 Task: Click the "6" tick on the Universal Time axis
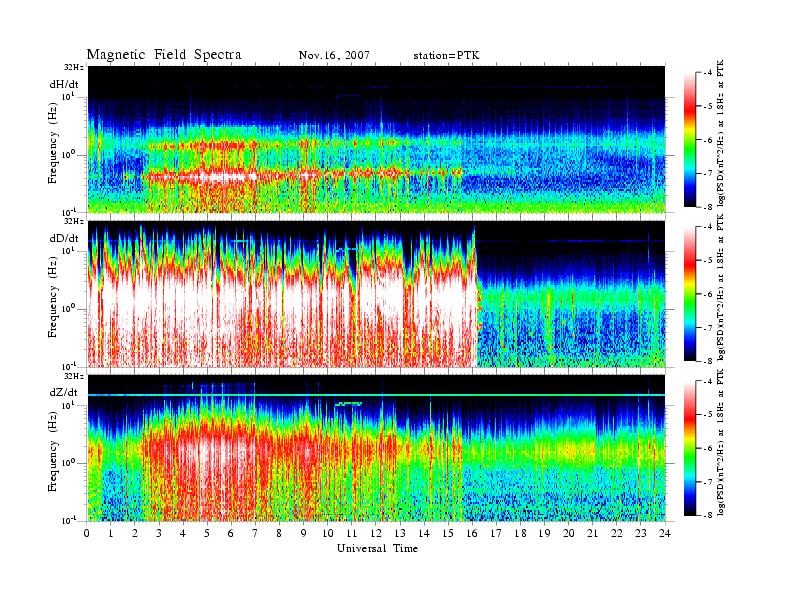point(231,533)
